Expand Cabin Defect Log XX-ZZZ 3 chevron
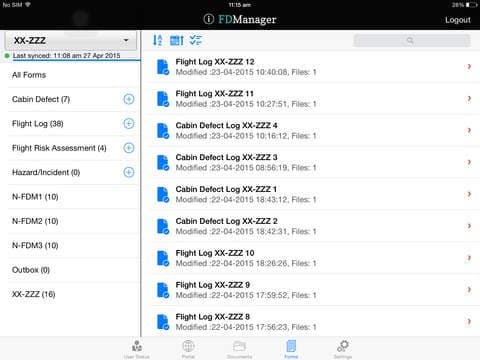 tap(469, 162)
